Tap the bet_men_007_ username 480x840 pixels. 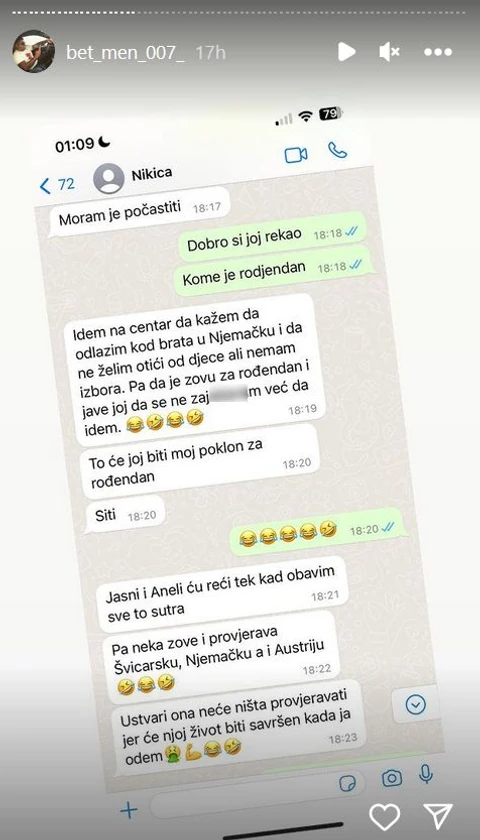(x=125, y=52)
